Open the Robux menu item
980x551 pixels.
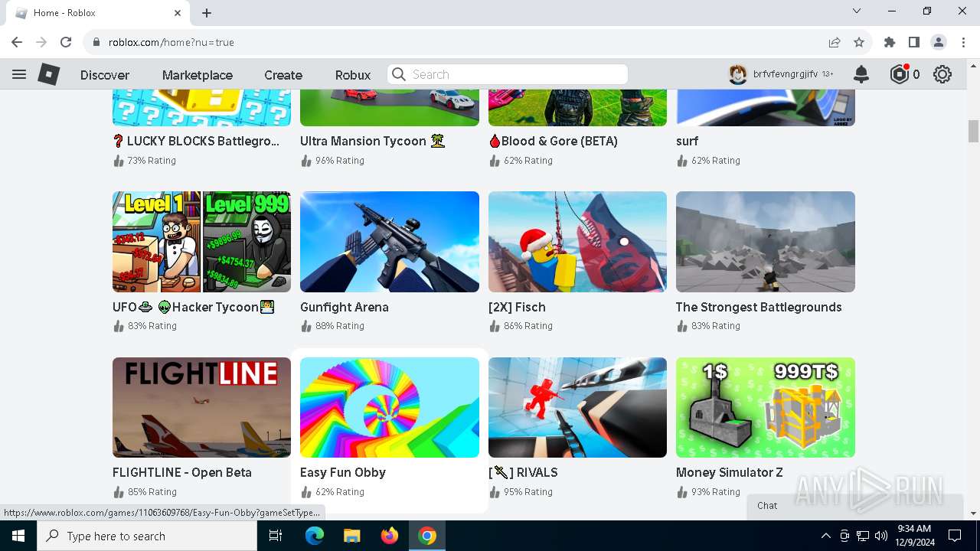(x=353, y=75)
